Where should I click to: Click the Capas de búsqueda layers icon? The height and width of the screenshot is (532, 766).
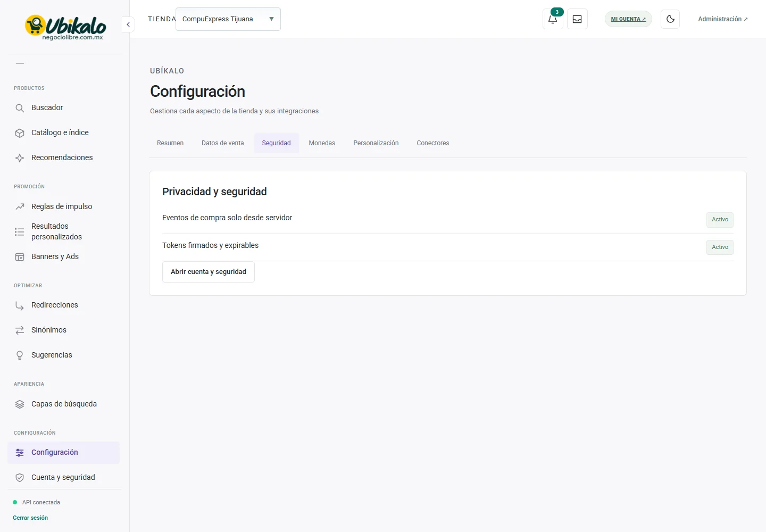(x=20, y=404)
